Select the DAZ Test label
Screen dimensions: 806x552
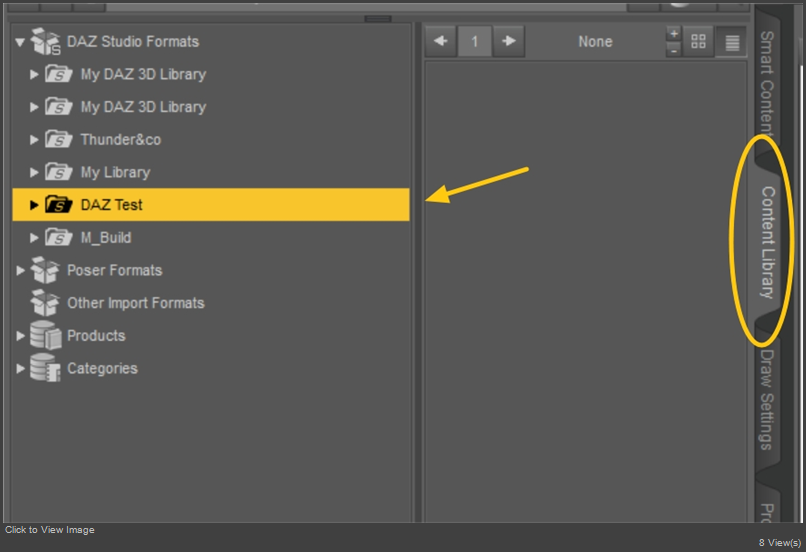coord(112,205)
